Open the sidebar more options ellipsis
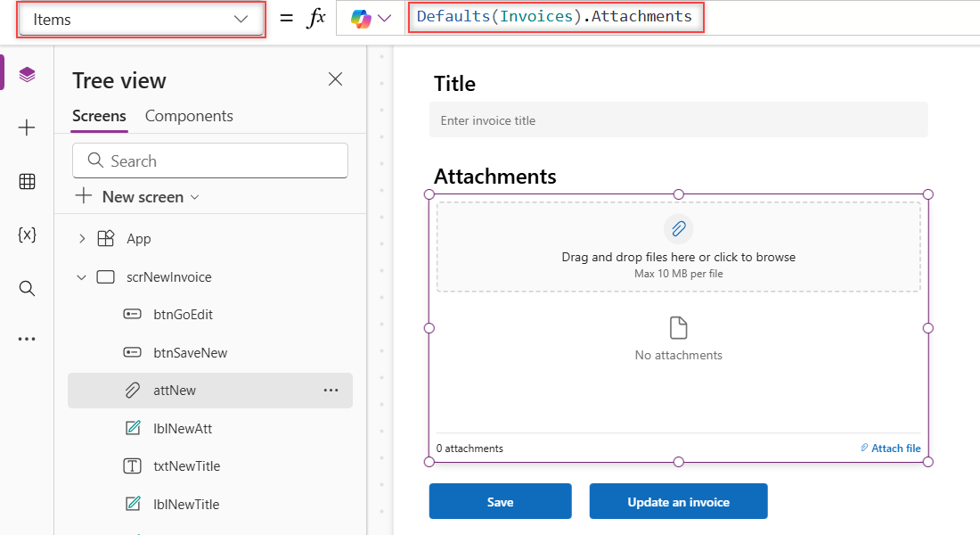The width and height of the screenshot is (980, 535). pyautogui.click(x=27, y=339)
